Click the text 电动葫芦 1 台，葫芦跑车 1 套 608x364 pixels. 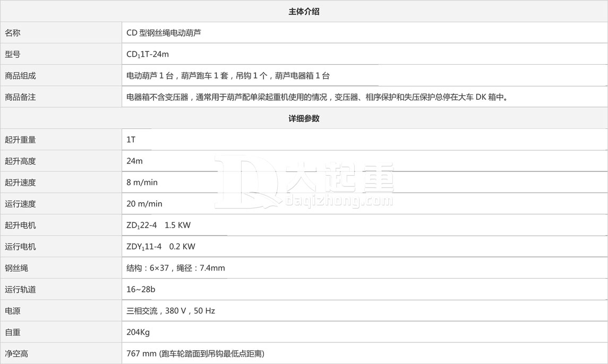click(x=177, y=75)
